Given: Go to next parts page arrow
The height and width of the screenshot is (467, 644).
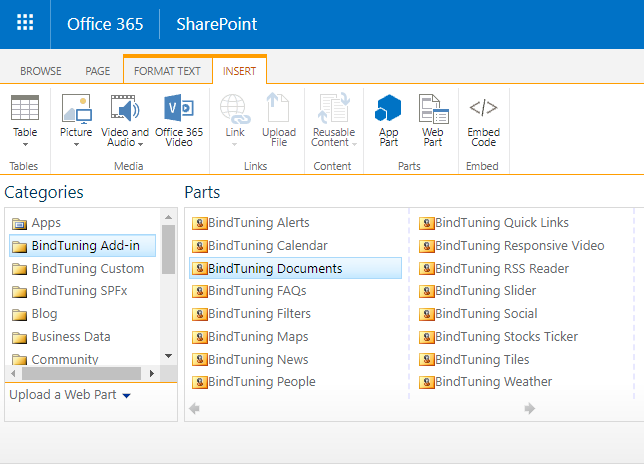Looking at the screenshot, I should point(530,409).
